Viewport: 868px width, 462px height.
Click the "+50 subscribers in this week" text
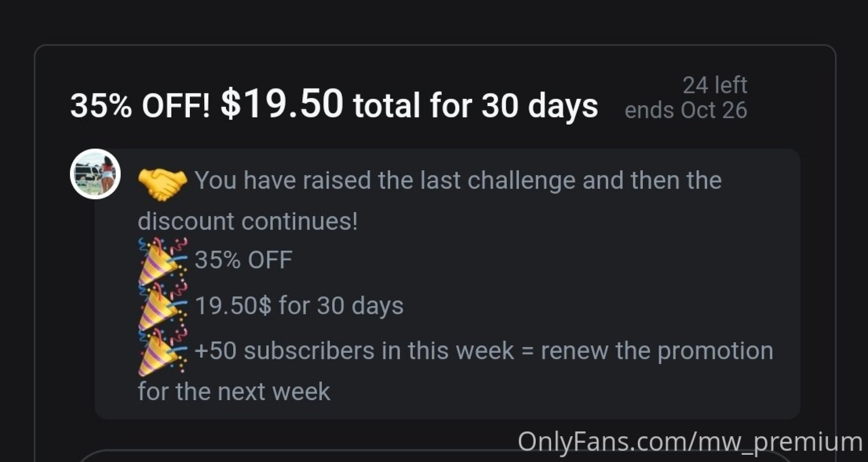[x=354, y=351]
